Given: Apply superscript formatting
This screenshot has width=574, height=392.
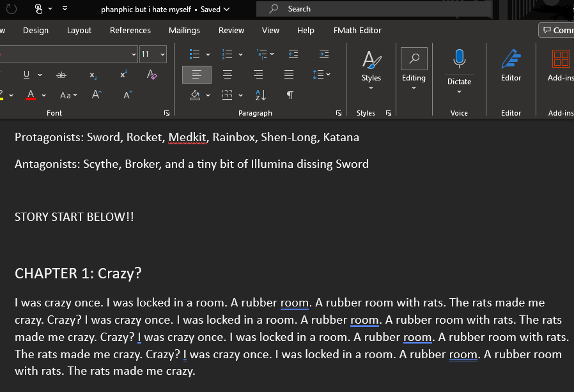Looking at the screenshot, I should tap(123, 75).
